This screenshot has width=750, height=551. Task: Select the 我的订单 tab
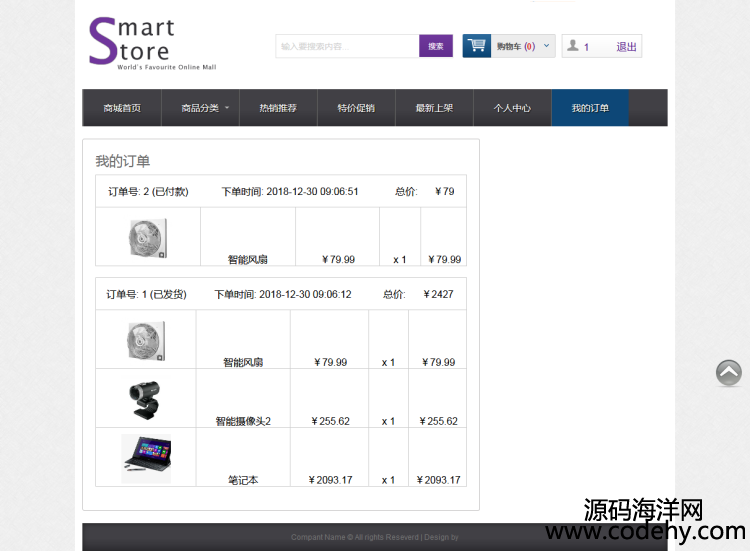(x=590, y=108)
